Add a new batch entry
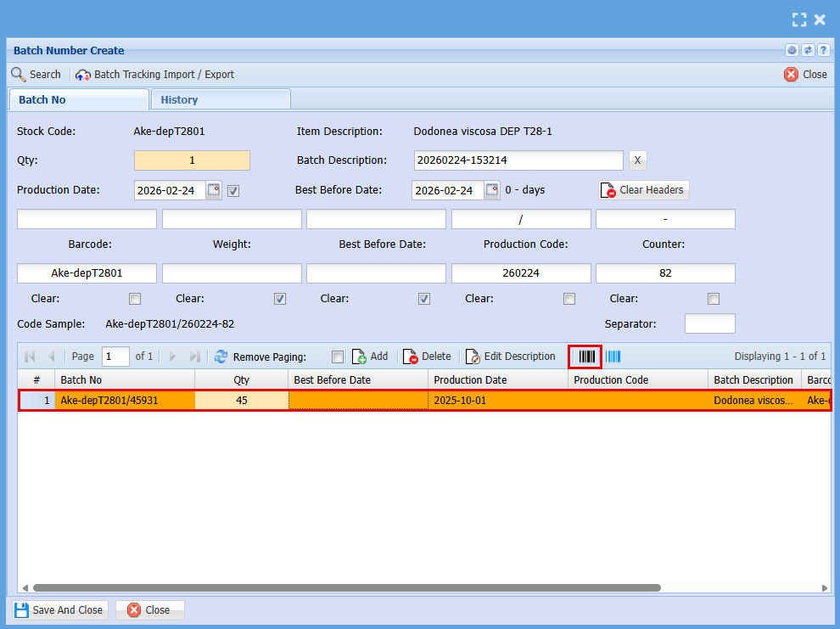This screenshot has width=840, height=629. (x=370, y=357)
